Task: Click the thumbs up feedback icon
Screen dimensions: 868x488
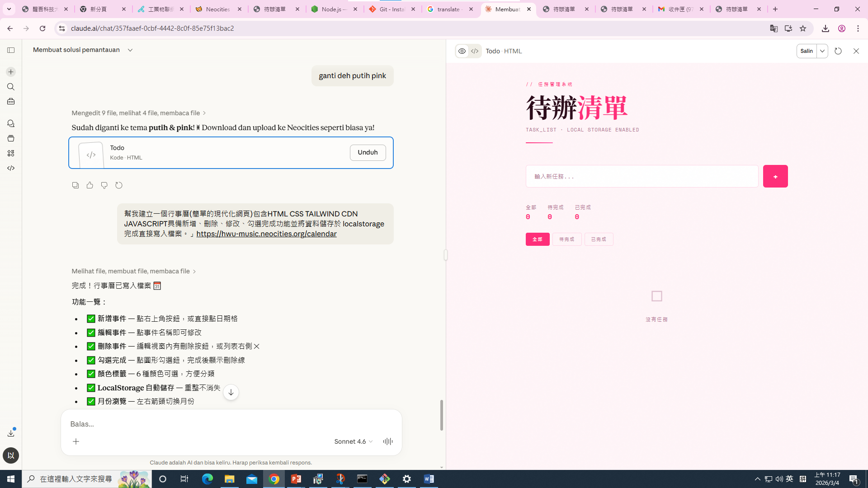Action: click(90, 185)
